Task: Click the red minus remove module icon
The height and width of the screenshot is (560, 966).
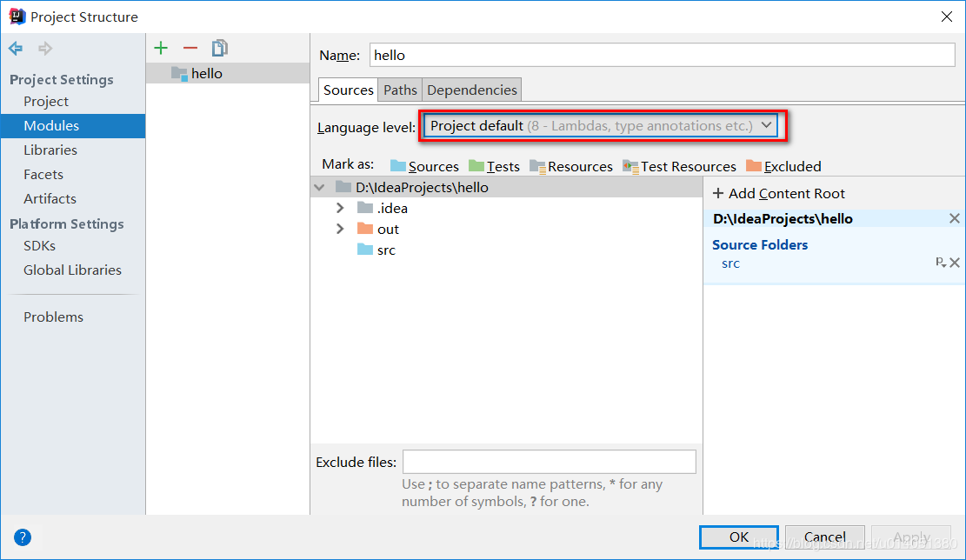Action: tap(190, 49)
